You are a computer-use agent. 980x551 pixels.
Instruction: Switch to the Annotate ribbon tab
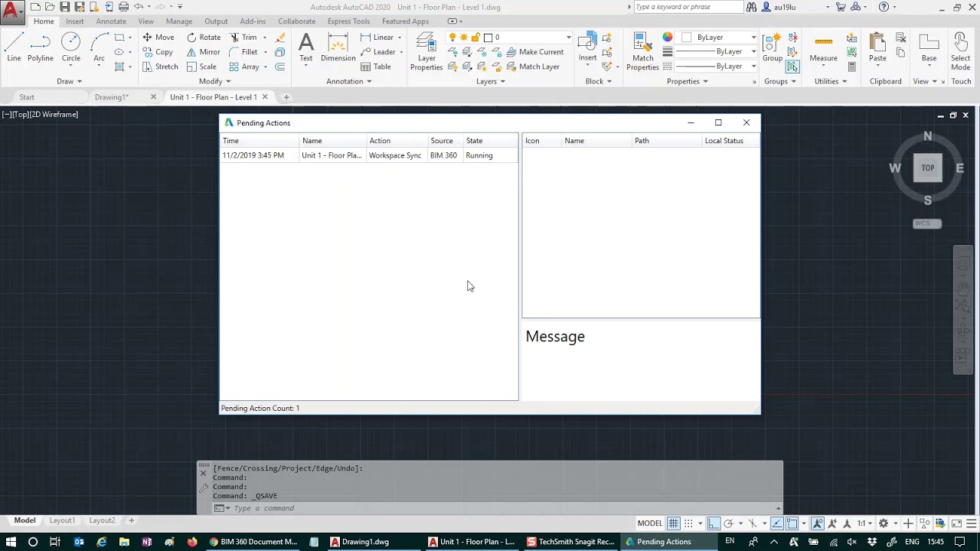pyautogui.click(x=111, y=21)
